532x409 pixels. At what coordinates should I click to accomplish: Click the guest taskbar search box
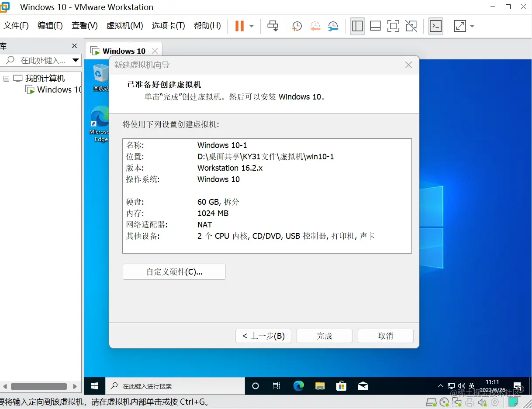coord(175,386)
